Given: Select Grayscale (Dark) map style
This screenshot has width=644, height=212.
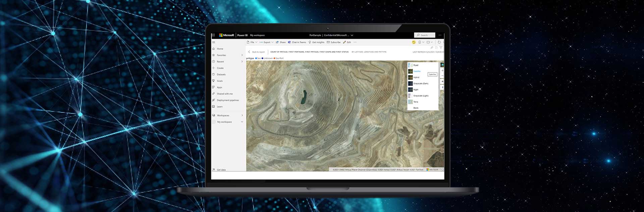Looking at the screenshot, I should click(x=423, y=84).
